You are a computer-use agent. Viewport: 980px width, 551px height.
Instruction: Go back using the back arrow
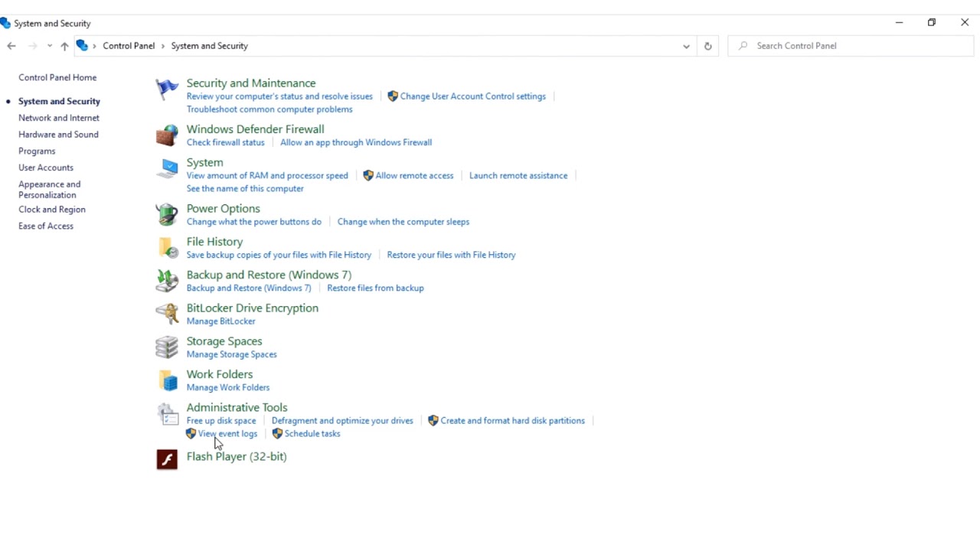point(11,46)
